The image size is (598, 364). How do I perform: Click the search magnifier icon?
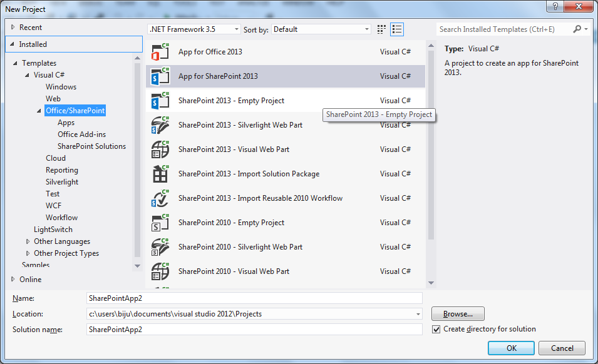(x=577, y=29)
